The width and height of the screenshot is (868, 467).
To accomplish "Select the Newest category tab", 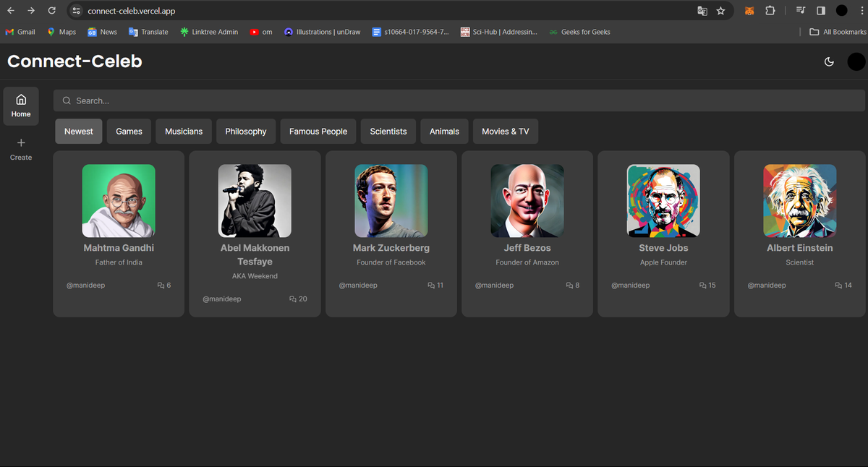I will pyautogui.click(x=79, y=132).
